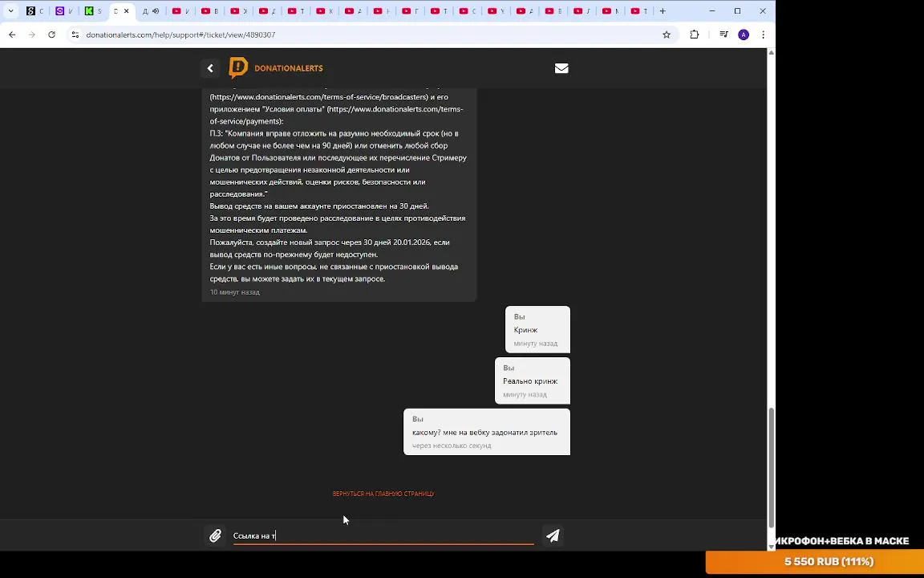Image resolution: width=924 pixels, height=578 pixels.
Task: Send the message with the paper plane icon
Action: (553, 535)
